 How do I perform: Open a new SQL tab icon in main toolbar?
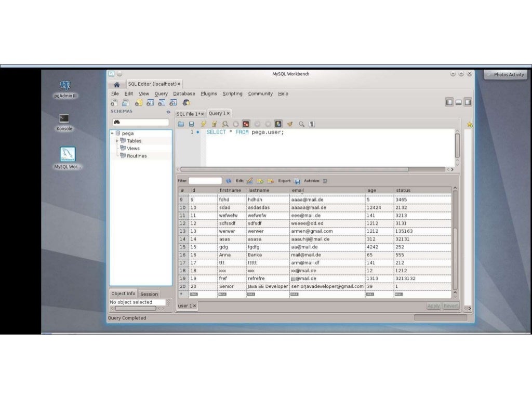[x=114, y=102]
